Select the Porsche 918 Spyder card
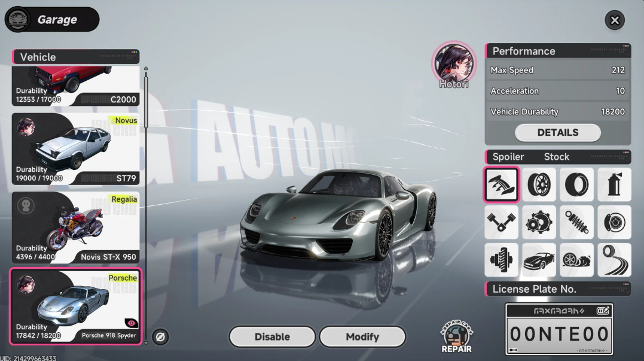Screen dimensions: 644x361 (75, 306)
